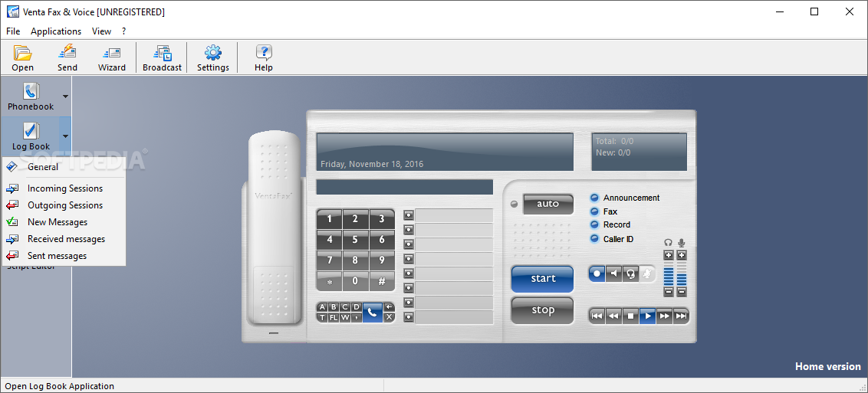Click the last speed-dial slot button
This screenshot has width=868, height=393.
[409, 317]
